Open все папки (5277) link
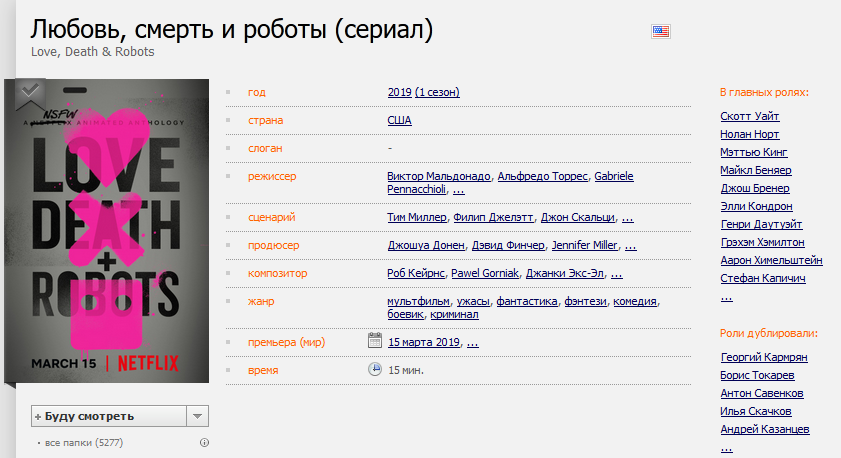This screenshot has height=458, width=841. point(84,442)
